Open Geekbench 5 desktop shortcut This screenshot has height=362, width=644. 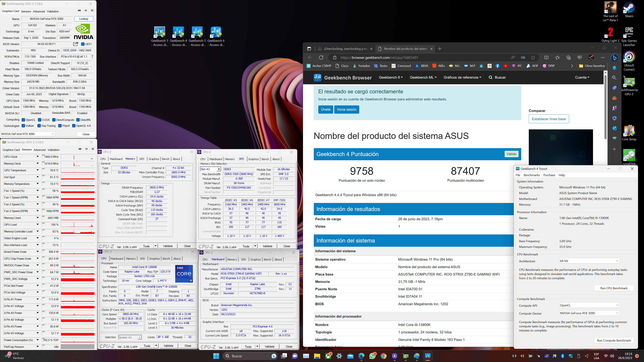197,37
